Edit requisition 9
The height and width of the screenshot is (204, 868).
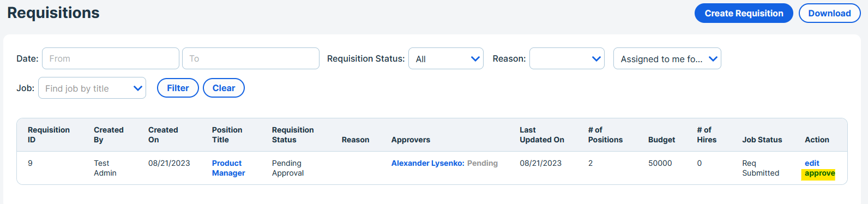pos(812,163)
